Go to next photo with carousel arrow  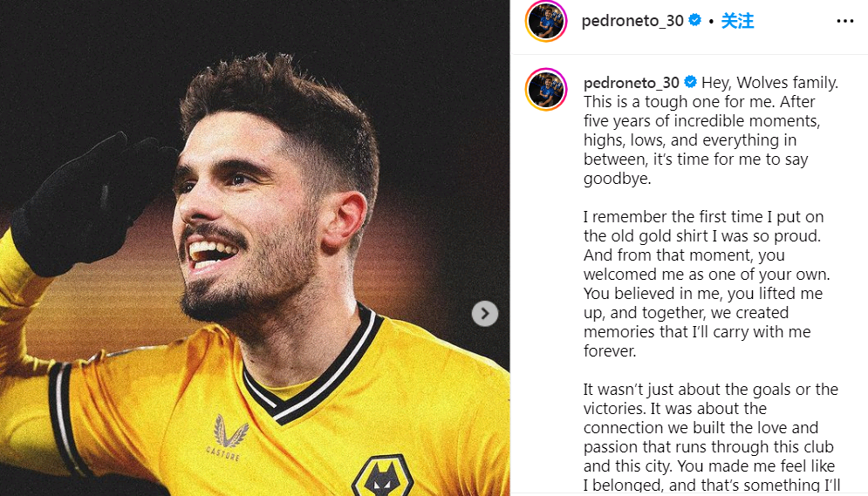click(x=485, y=314)
